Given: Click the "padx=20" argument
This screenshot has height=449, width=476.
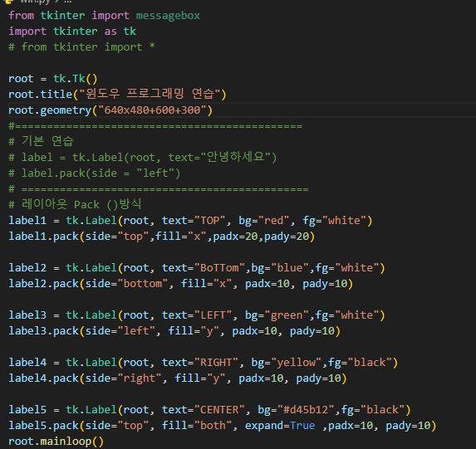Looking at the screenshot, I should tap(235, 237).
